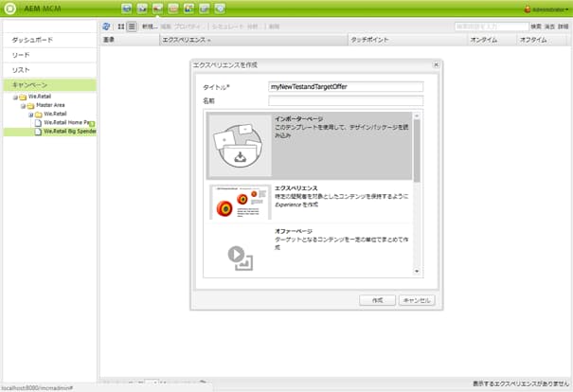Image resolution: width=573 pixels, height=392 pixels.
Task: Select We.Retail Home Page in the tree
Action: pos(66,122)
